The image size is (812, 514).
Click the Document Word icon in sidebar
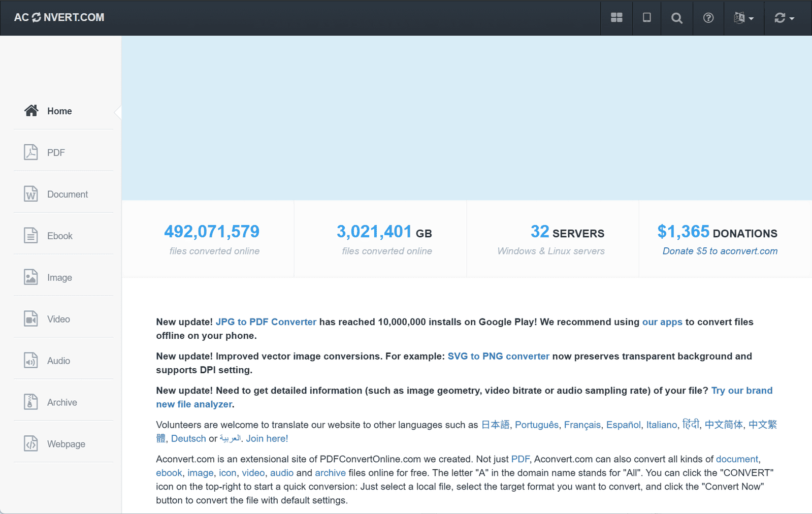(x=31, y=194)
